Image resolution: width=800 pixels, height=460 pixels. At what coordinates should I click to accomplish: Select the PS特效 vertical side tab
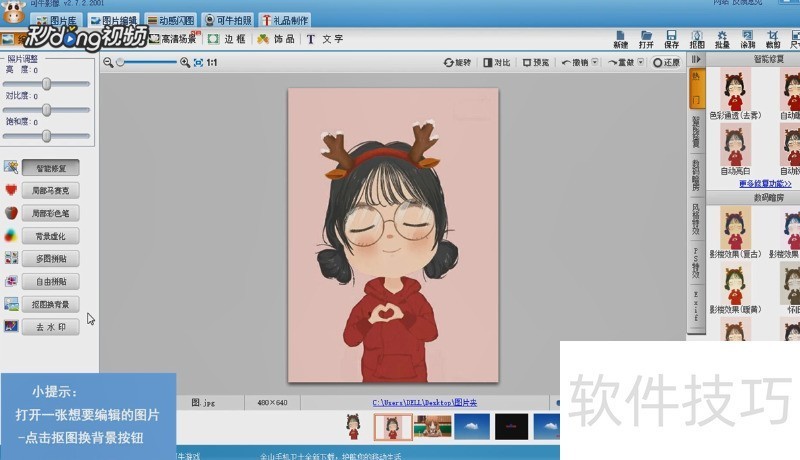696,263
